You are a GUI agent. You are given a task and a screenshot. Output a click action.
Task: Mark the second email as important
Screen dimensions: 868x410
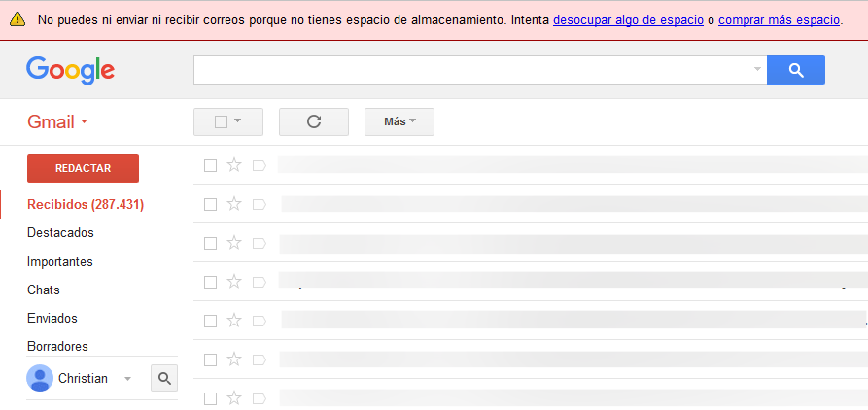tap(260, 204)
